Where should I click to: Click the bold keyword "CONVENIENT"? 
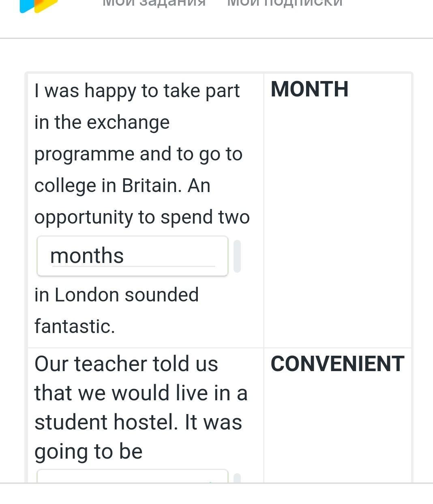pos(337,364)
